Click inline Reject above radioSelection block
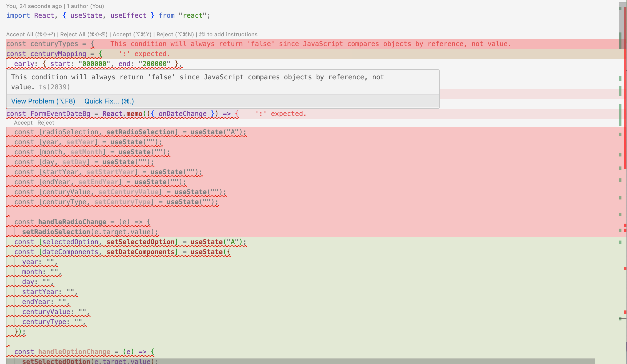Viewport: 627px width, 364px height. pyautogui.click(x=46, y=123)
